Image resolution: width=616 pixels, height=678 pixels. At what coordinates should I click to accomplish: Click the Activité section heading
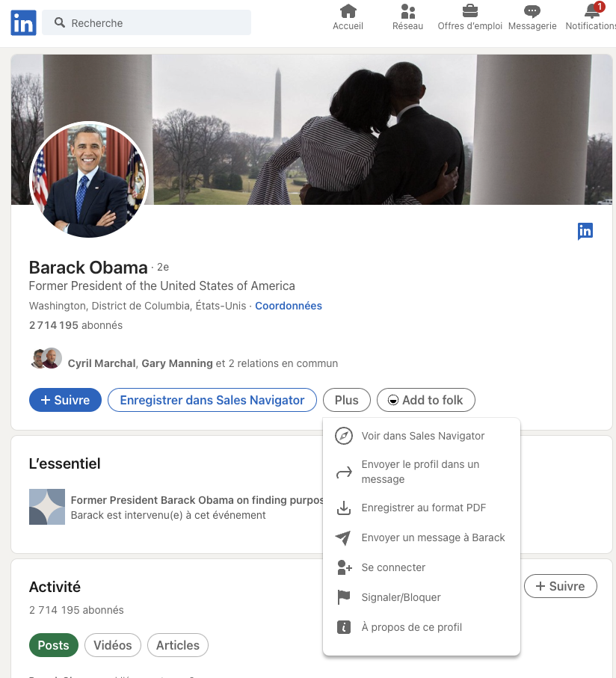pyautogui.click(x=55, y=587)
